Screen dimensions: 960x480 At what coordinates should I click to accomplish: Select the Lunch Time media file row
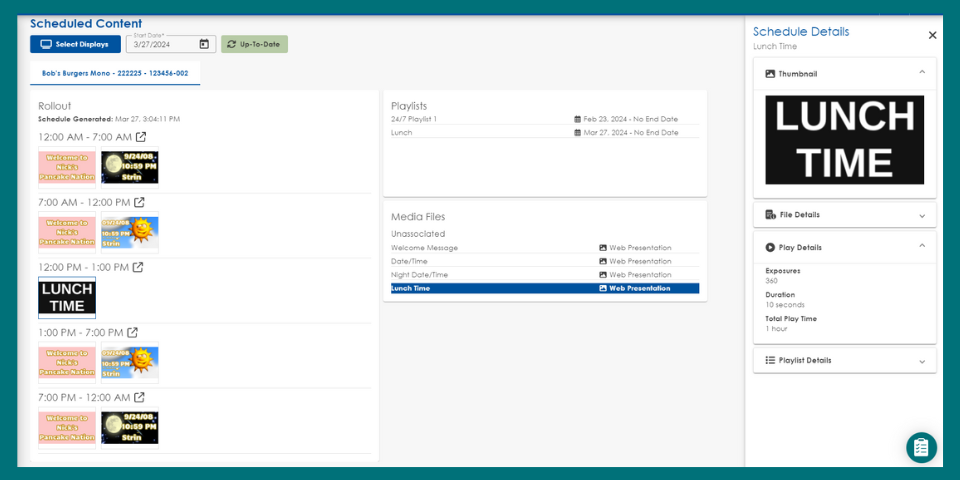[x=544, y=288]
